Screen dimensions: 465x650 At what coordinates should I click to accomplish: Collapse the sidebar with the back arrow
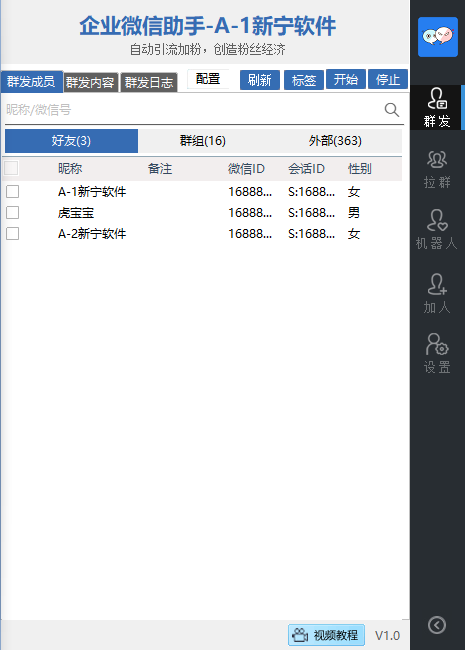(437, 625)
